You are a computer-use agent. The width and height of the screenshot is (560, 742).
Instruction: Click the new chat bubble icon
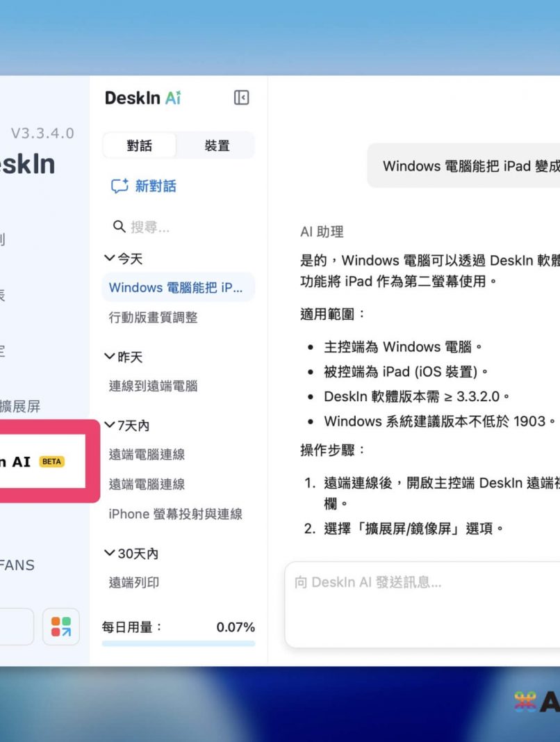point(120,186)
